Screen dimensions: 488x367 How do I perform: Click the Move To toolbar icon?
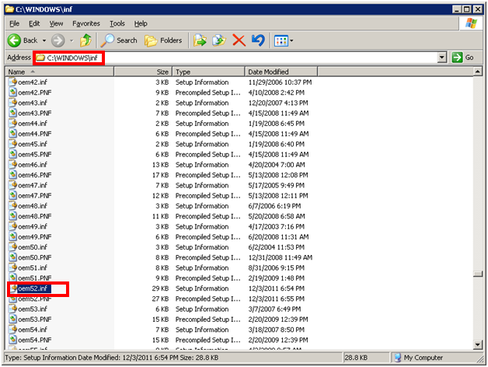(200, 41)
